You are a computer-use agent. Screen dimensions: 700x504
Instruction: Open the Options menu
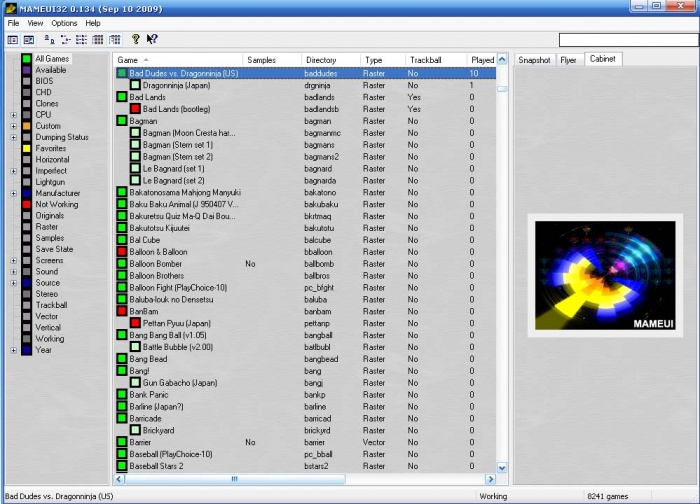pos(64,23)
